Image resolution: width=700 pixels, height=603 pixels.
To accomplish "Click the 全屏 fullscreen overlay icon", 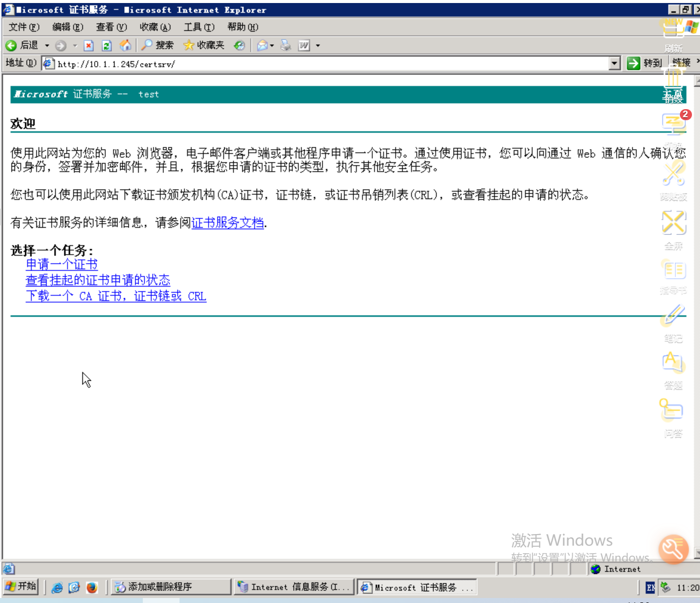I will click(x=674, y=229).
